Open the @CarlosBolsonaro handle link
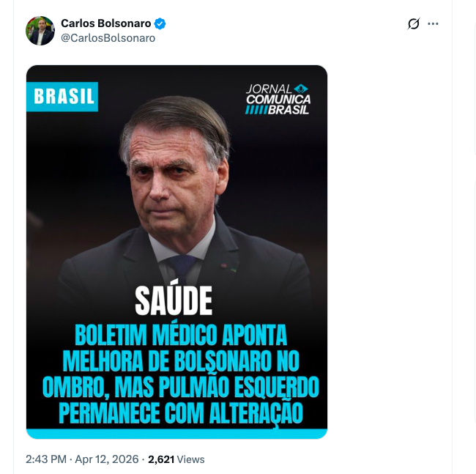The height and width of the screenshot is (474, 476). pyautogui.click(x=108, y=38)
